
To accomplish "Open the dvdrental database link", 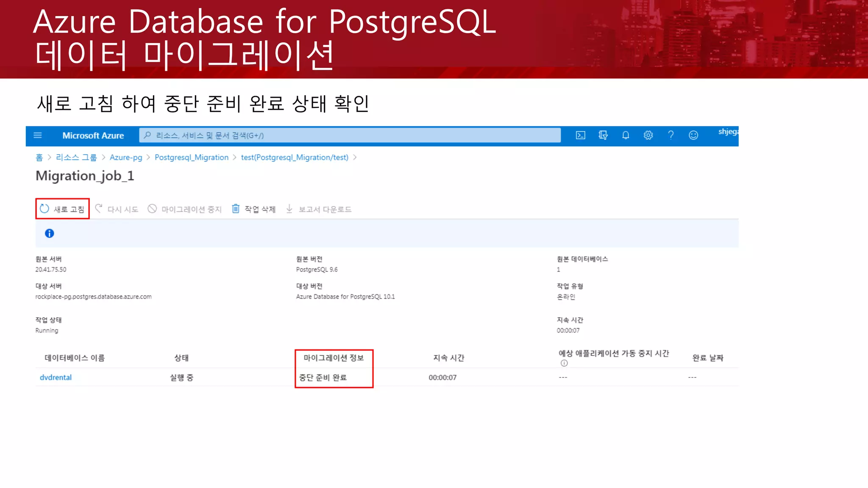I will (56, 377).
